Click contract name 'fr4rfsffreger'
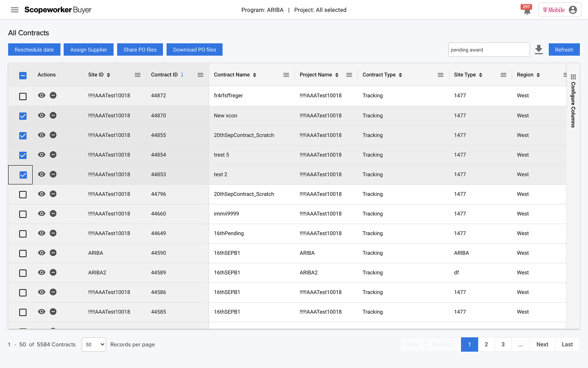This screenshot has height=368, width=588. 228,95
